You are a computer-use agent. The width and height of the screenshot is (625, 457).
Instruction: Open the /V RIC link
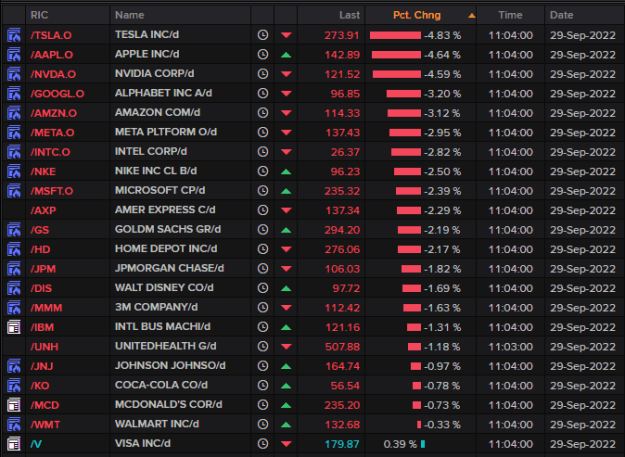(x=36, y=444)
